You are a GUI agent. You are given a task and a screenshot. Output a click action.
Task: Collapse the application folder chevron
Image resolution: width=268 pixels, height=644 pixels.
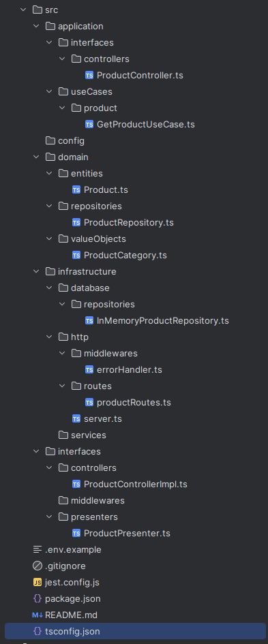pos(36,27)
